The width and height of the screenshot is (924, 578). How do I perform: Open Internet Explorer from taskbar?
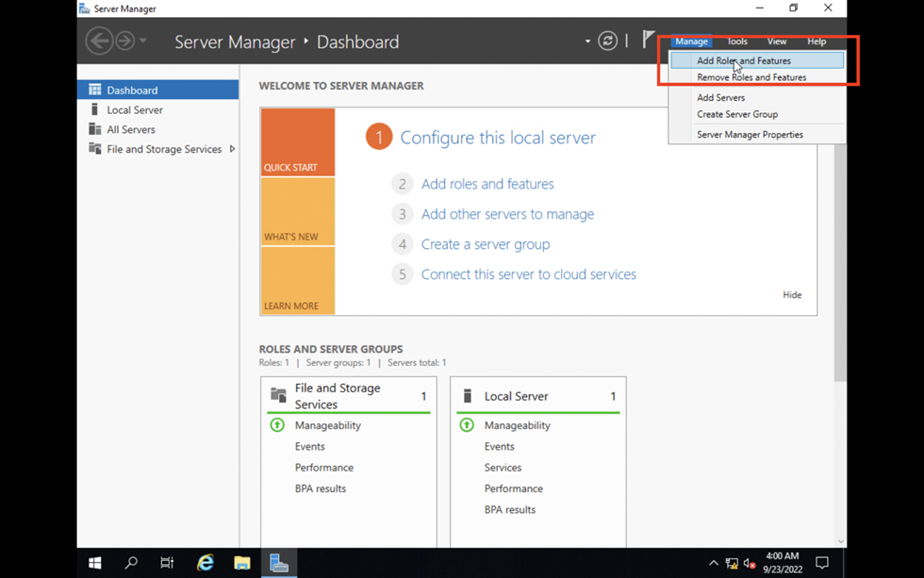[205, 563]
